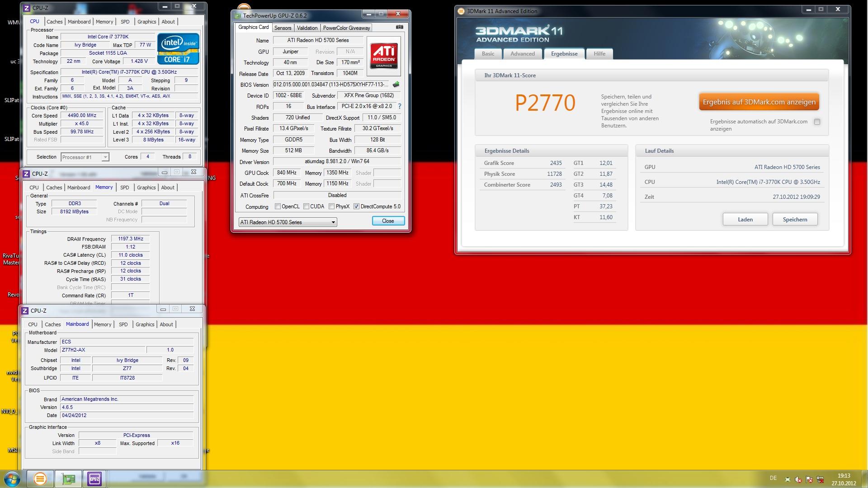Toggle the CUDA checkbox
Image resolution: width=868 pixels, height=488 pixels.
click(306, 206)
